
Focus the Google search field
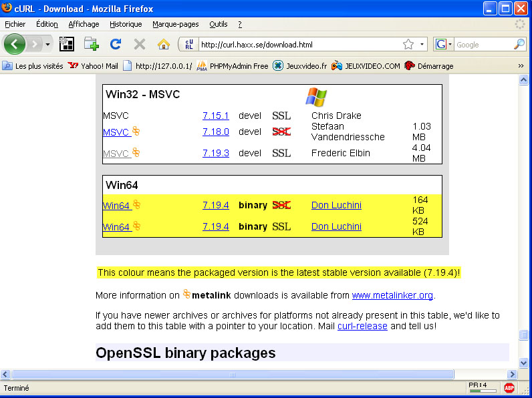click(484, 45)
